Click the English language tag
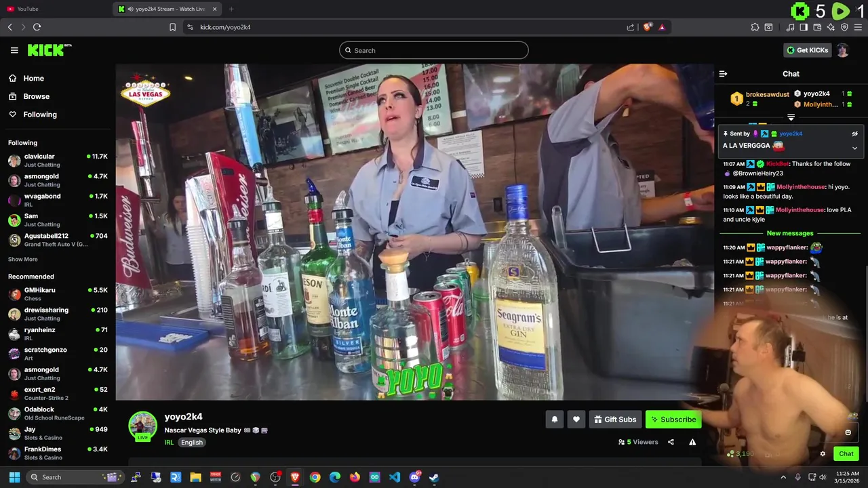 pyautogui.click(x=192, y=443)
